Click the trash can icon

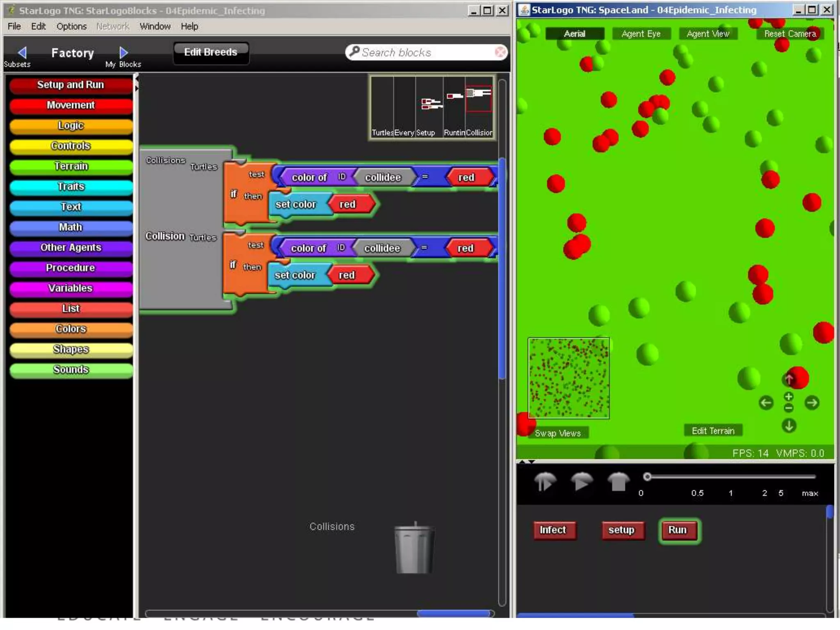click(414, 549)
